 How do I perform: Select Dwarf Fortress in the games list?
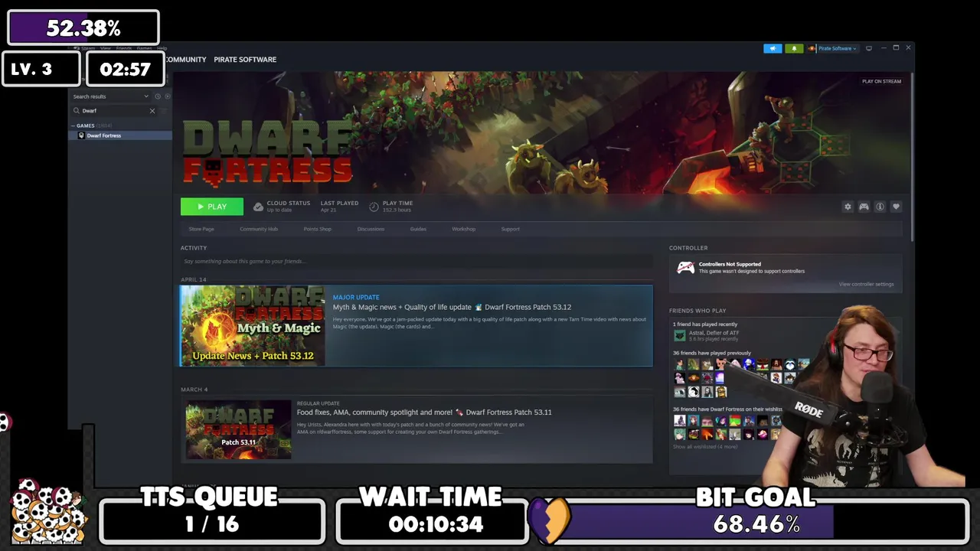coord(119,135)
